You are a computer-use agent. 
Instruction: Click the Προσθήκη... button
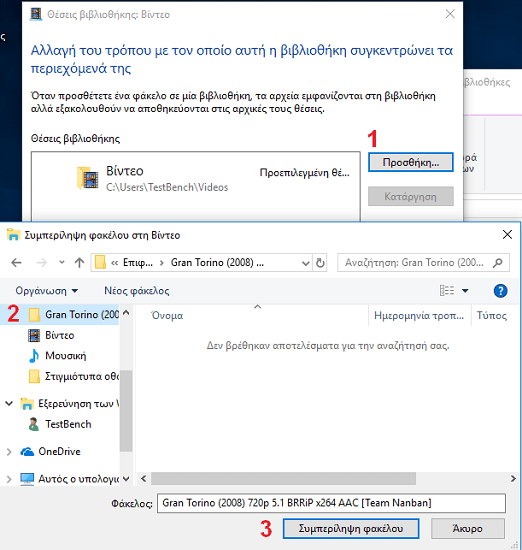coord(410,162)
